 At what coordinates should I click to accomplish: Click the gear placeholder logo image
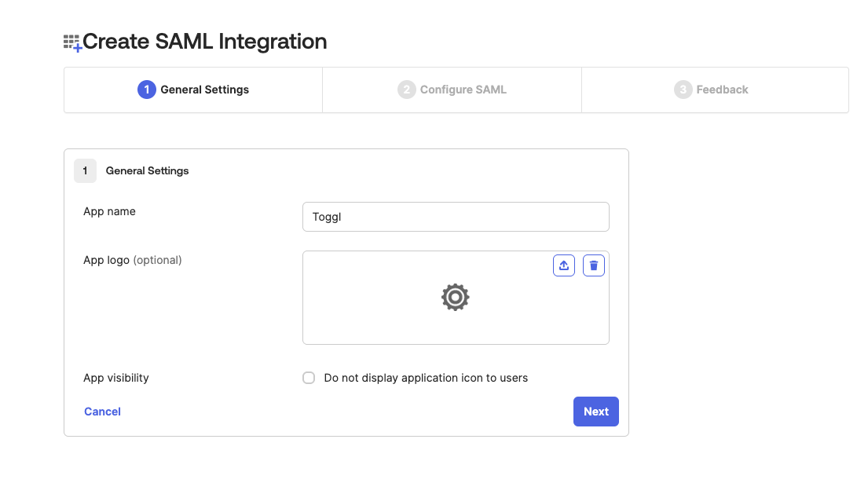[x=456, y=298]
